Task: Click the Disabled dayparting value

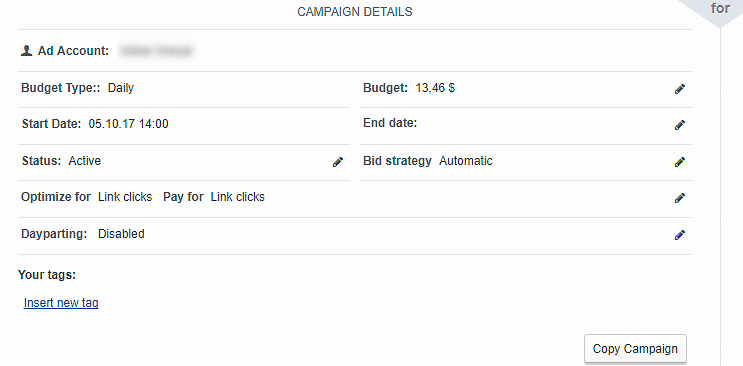Action: coord(121,234)
